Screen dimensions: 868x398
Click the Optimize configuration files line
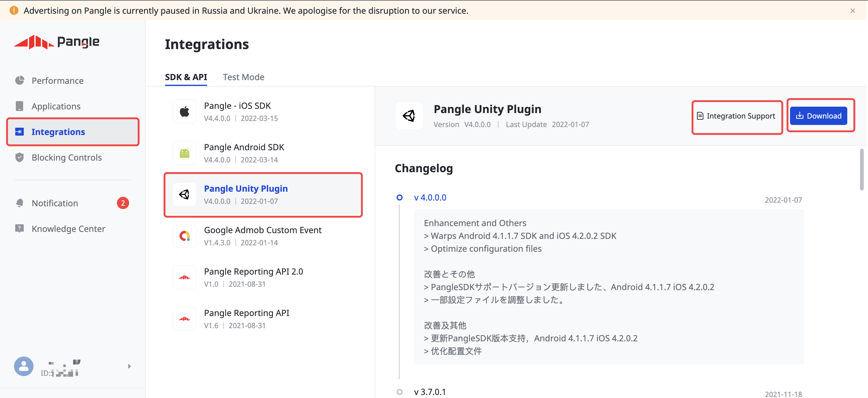[482, 249]
